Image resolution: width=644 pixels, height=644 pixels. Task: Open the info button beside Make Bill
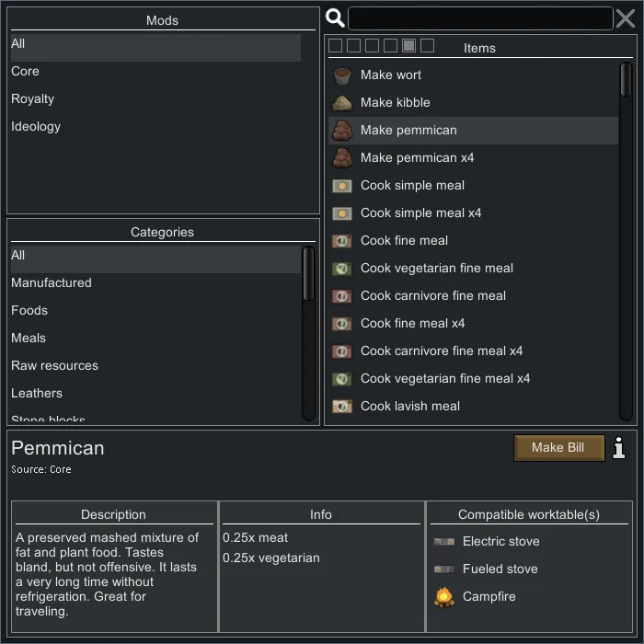619,448
